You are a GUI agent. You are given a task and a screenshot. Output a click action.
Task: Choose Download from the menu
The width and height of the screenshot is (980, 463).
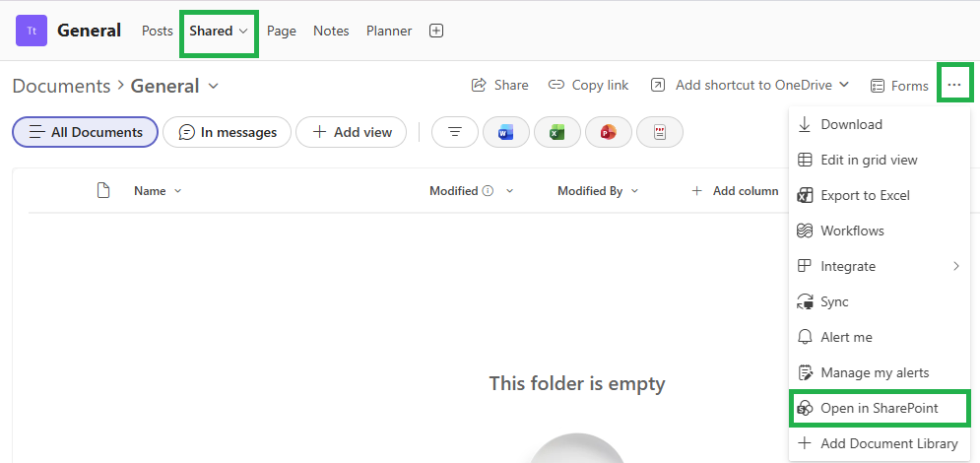880,124
